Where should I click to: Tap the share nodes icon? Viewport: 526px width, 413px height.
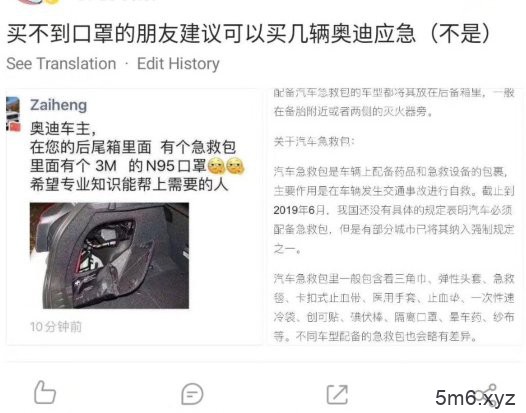tap(485, 395)
